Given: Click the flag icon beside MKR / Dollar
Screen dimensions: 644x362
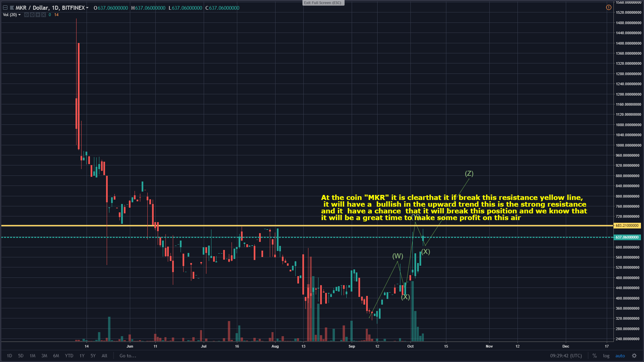Looking at the screenshot, I should [12, 8].
